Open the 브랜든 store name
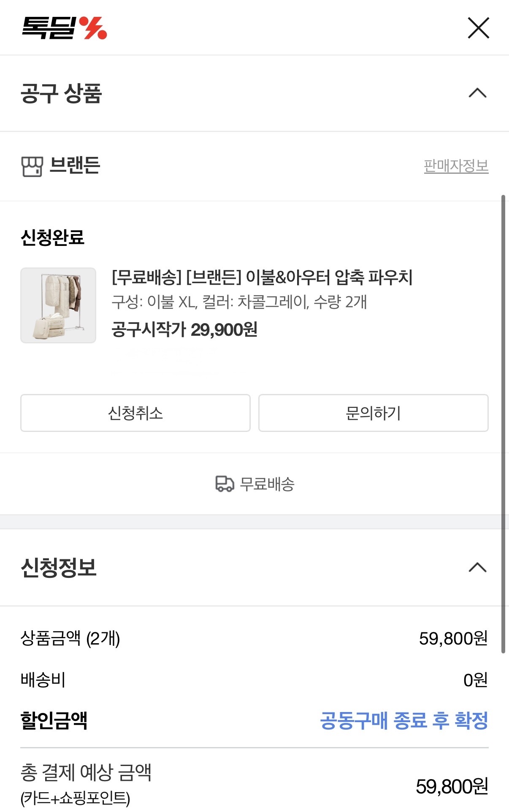Image resolution: width=509 pixels, height=812 pixels. tap(75, 165)
